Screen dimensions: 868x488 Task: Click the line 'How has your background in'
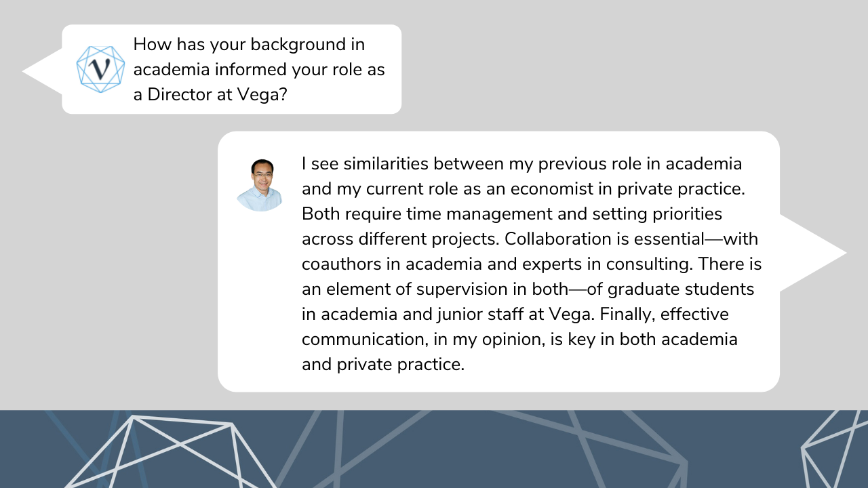[x=249, y=45]
